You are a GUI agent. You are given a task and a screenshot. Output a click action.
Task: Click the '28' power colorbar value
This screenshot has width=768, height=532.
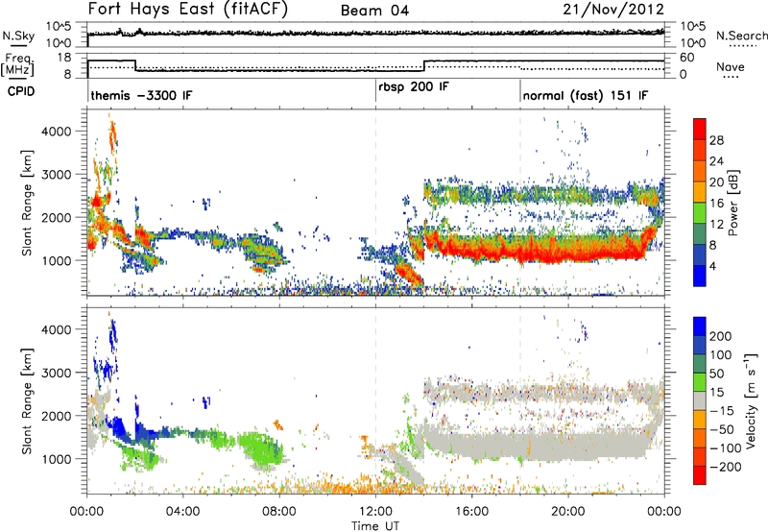click(x=716, y=140)
